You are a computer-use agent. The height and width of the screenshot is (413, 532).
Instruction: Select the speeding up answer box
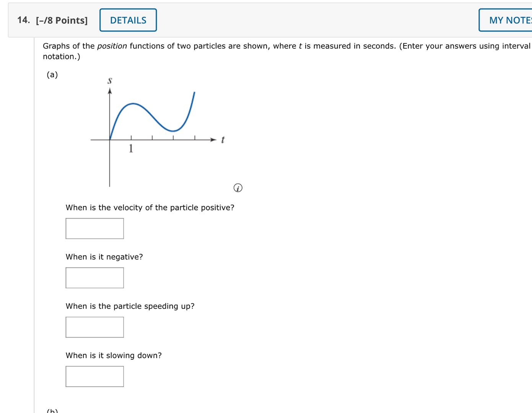(x=94, y=327)
